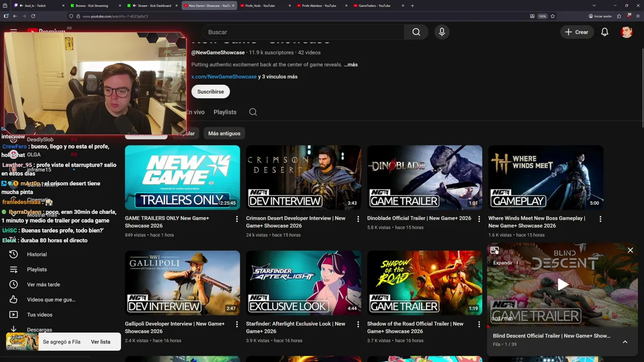Switch to 'Profe_Vods - YouTube' tab
Image resolution: width=644 pixels, height=362 pixels.
[x=265, y=6]
